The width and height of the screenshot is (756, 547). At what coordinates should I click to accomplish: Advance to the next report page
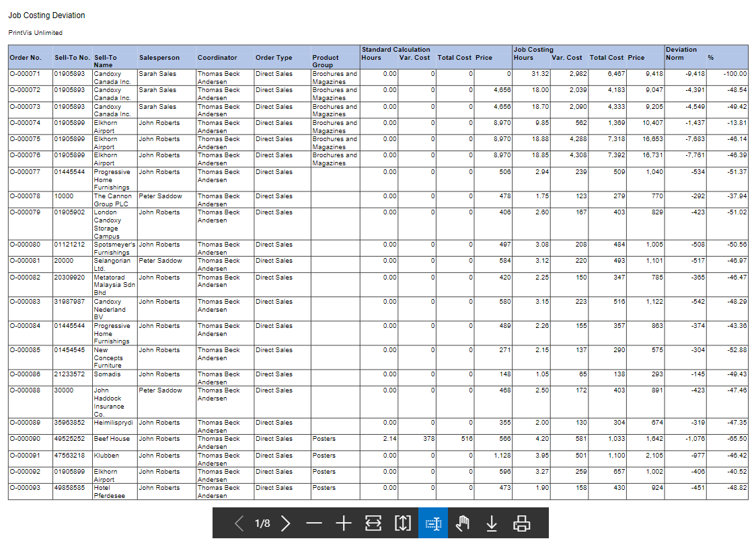click(286, 523)
